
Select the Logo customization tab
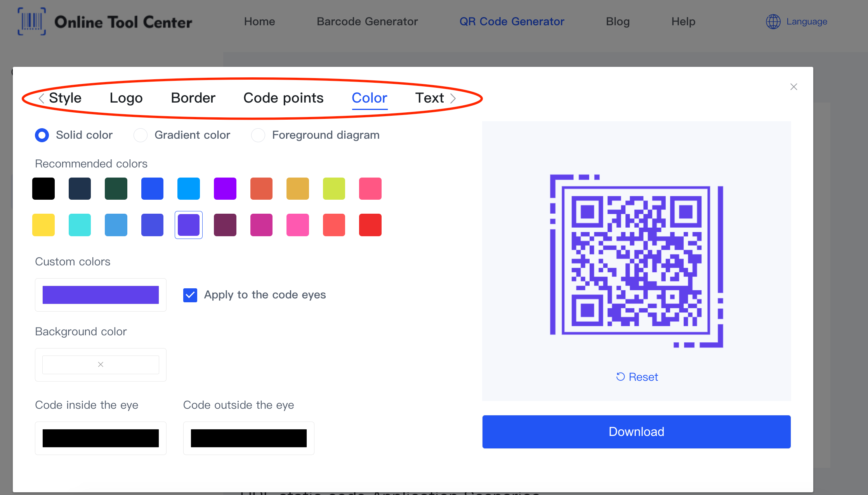[x=126, y=97]
